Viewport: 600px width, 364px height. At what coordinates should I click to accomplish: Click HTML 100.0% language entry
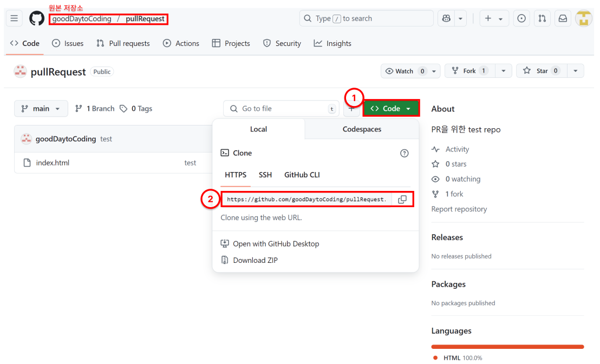click(458, 358)
